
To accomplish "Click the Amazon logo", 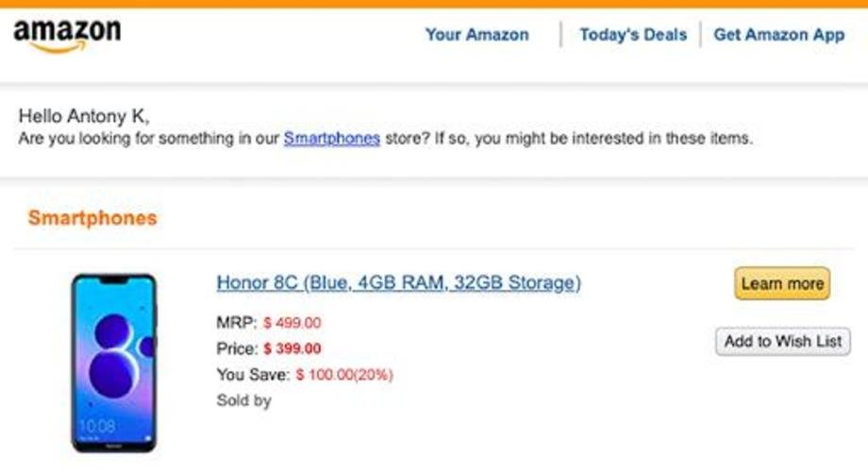I will (x=67, y=36).
